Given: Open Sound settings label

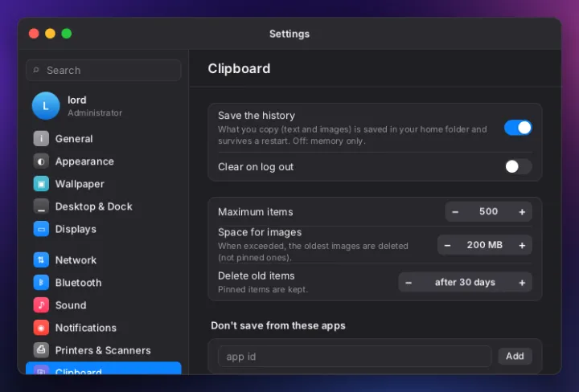Looking at the screenshot, I should (71, 305).
